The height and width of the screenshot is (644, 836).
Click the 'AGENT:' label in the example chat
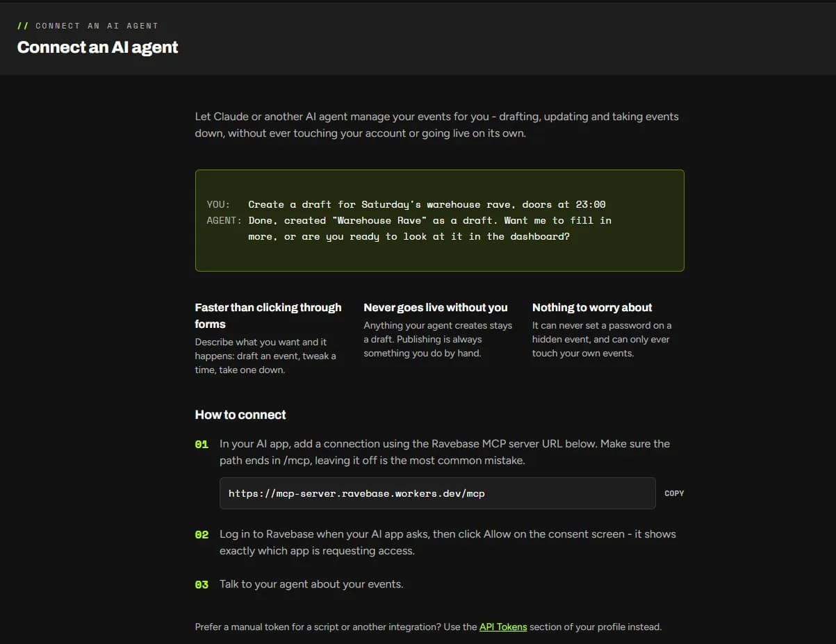pos(224,220)
